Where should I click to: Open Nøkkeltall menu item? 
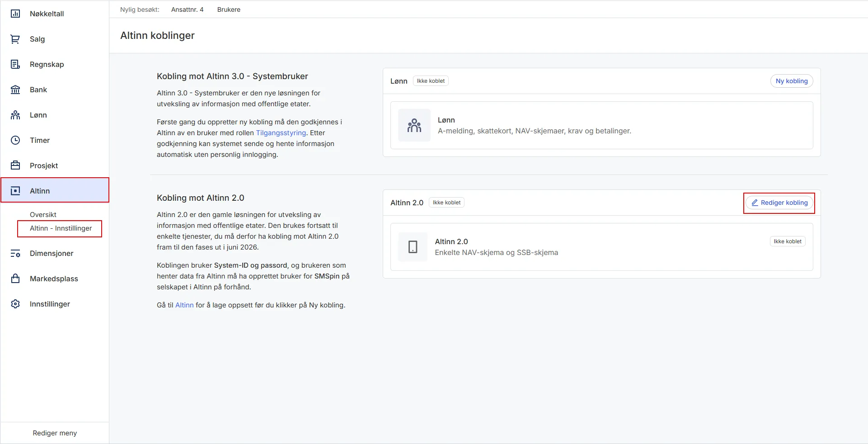coord(55,14)
